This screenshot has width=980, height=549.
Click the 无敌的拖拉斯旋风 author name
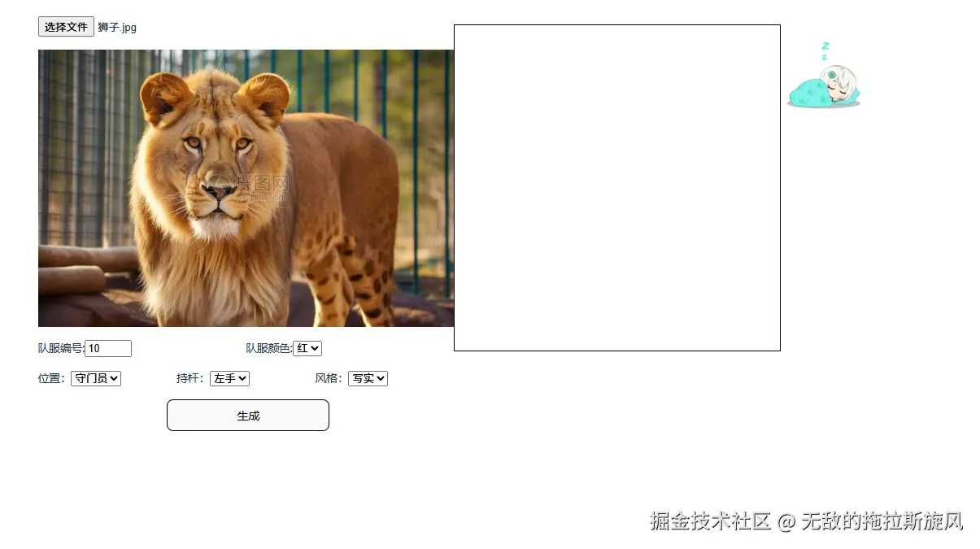coord(882,521)
